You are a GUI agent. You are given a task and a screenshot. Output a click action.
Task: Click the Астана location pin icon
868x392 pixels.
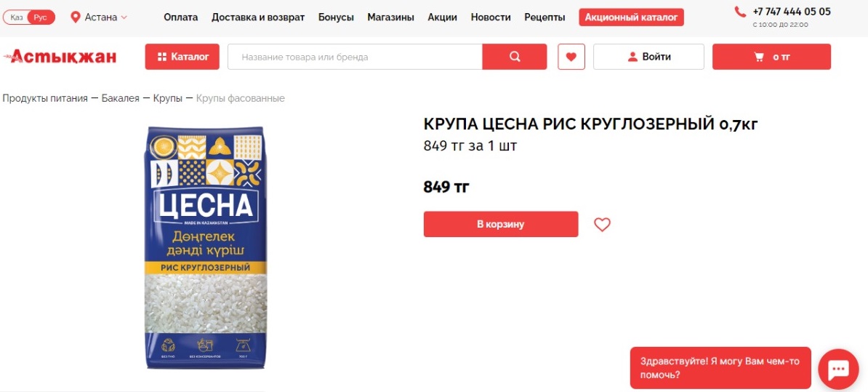(76, 17)
